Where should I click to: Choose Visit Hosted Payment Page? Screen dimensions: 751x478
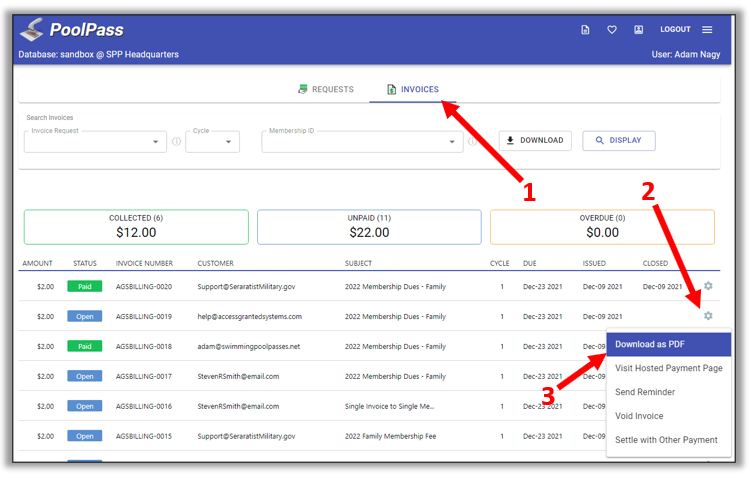tap(669, 368)
